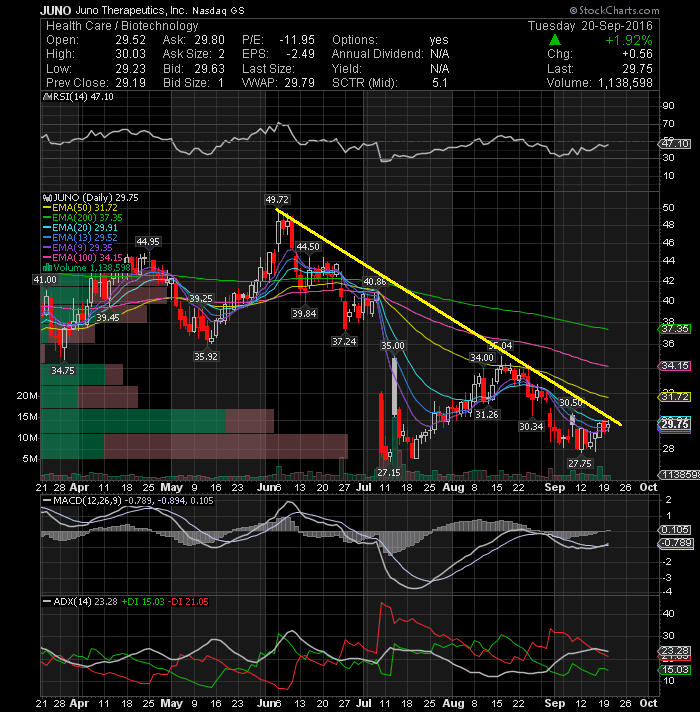Click the 27.75 September low label
The image size is (700, 712).
(x=580, y=464)
